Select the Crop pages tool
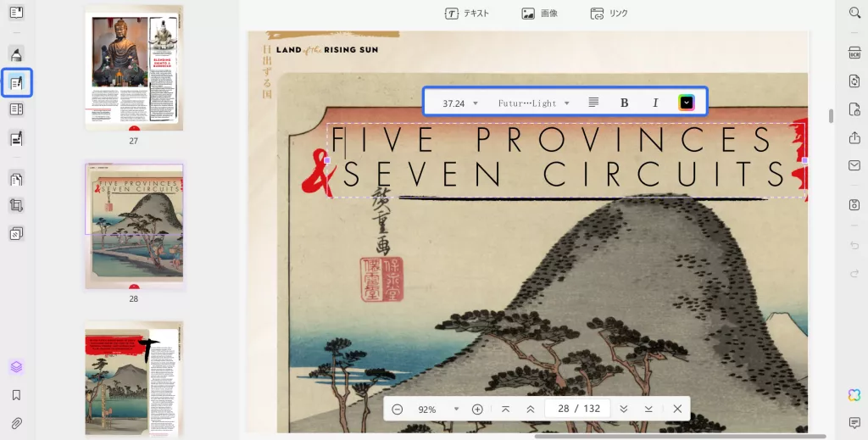The image size is (868, 440). (x=16, y=205)
